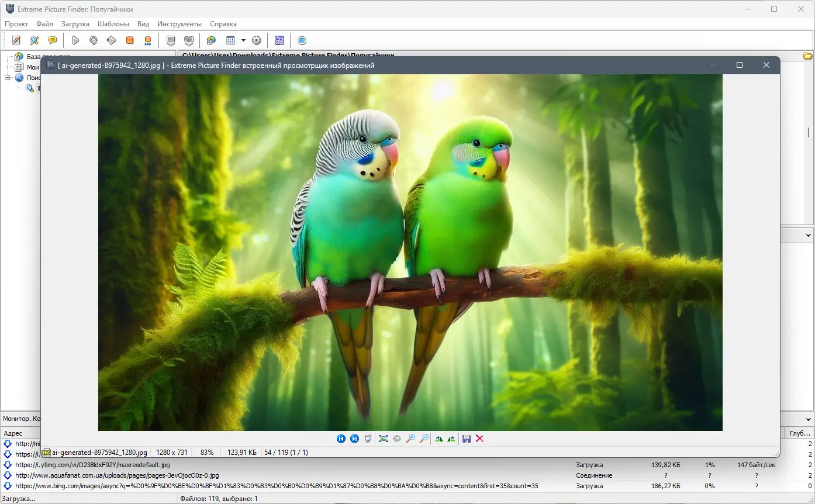Screen dimensions: 815x504
Task: Open the view mode dropdown arrow in toolbar
Action: tap(243, 40)
